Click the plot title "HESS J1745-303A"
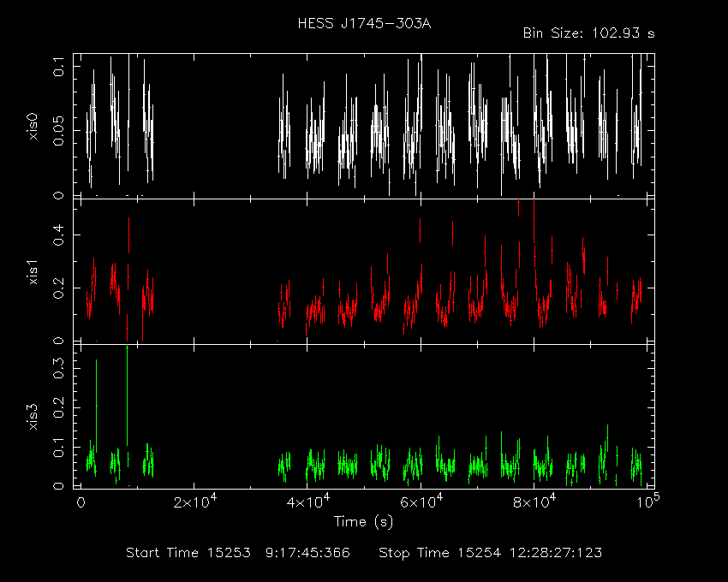728x582 pixels. [x=364, y=24]
